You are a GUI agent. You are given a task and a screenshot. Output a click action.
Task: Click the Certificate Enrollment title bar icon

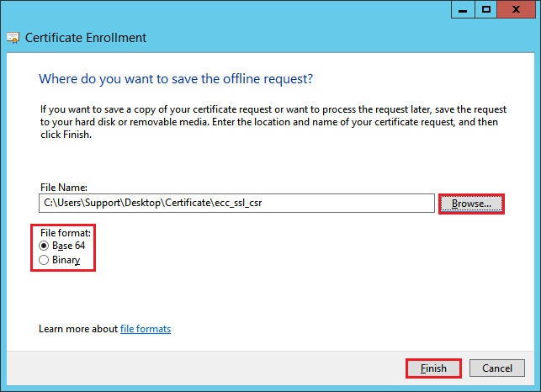13,38
